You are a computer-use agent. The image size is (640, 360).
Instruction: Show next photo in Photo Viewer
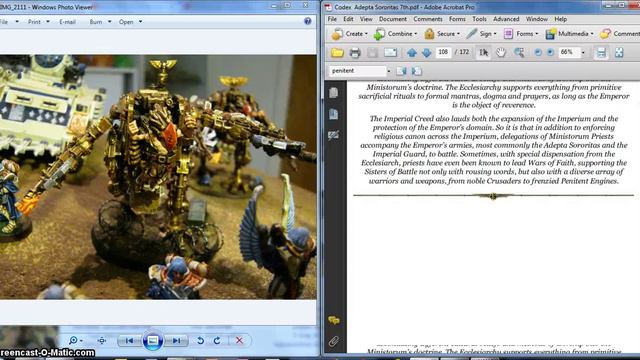(176, 340)
